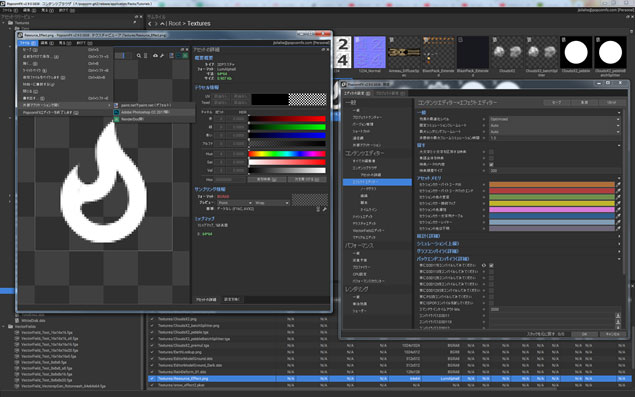Select highlighted effect editor item in settings tree
This screenshot has width=635, height=397.
tap(377, 182)
